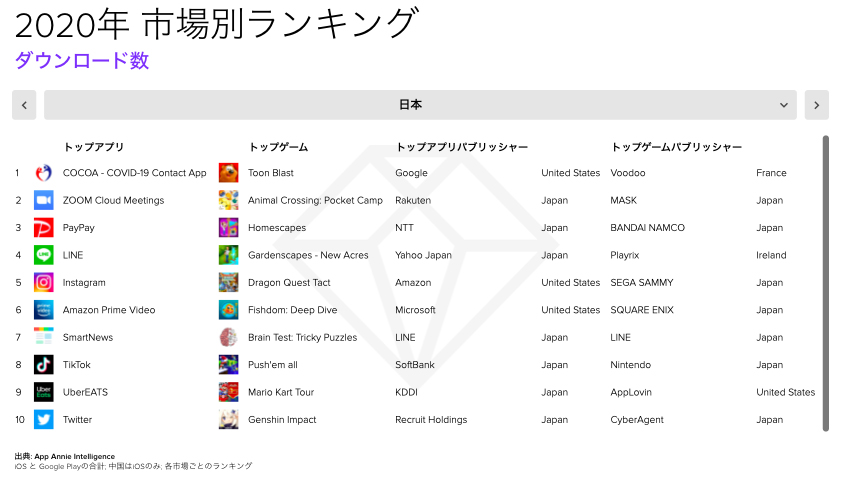This screenshot has height=478, width=859.
Task: Click the Genshin Impact game icon
Action: (228, 419)
